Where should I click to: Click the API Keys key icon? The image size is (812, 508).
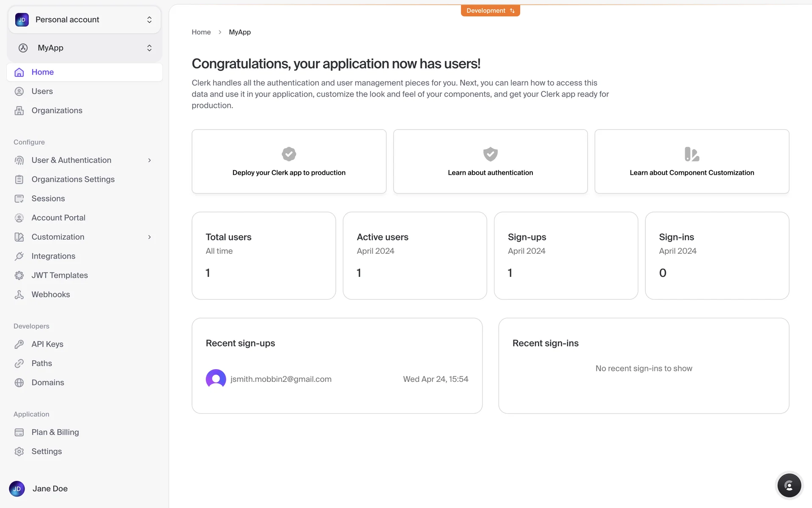(19, 344)
